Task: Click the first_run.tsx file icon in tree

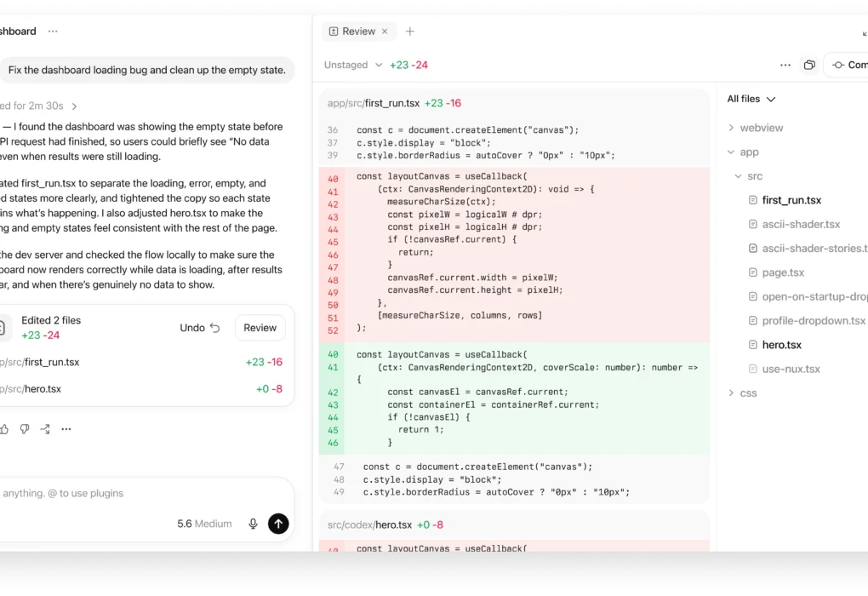Action: pos(753,200)
